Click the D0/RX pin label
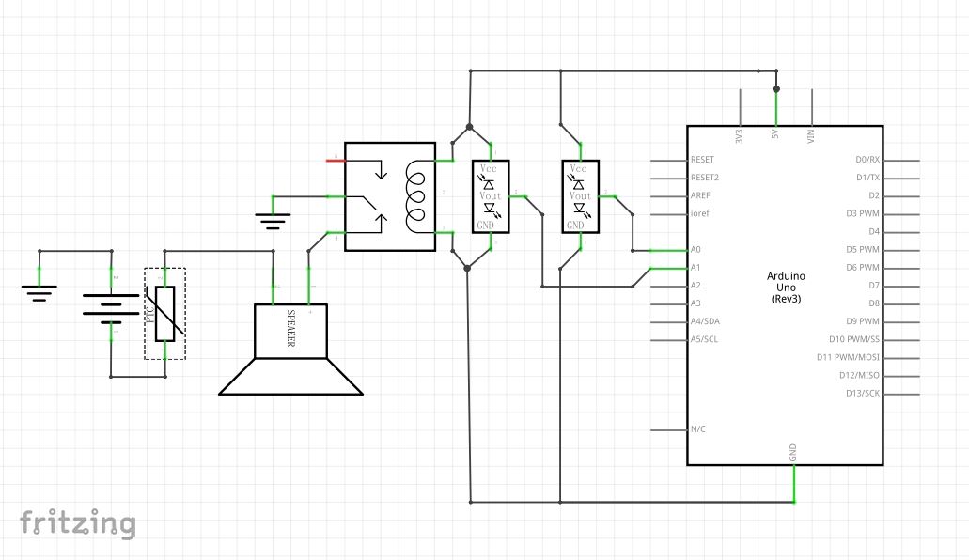969x560 pixels. (867, 160)
